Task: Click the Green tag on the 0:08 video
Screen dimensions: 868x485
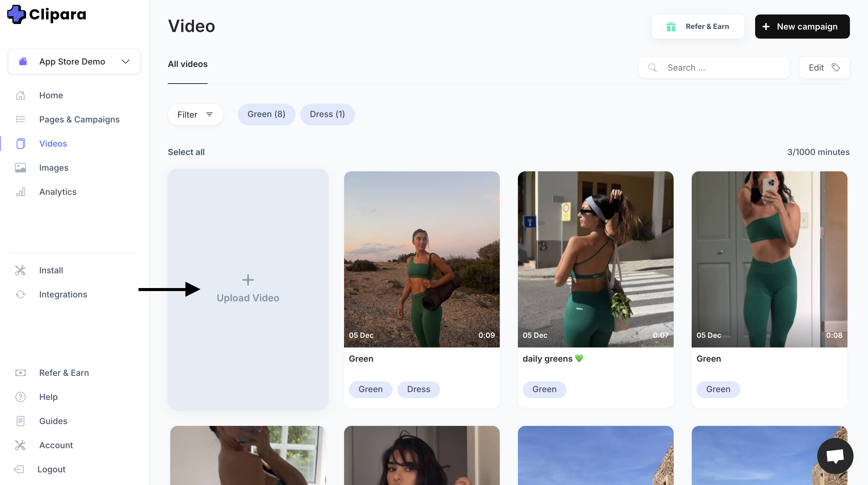Action: click(718, 389)
